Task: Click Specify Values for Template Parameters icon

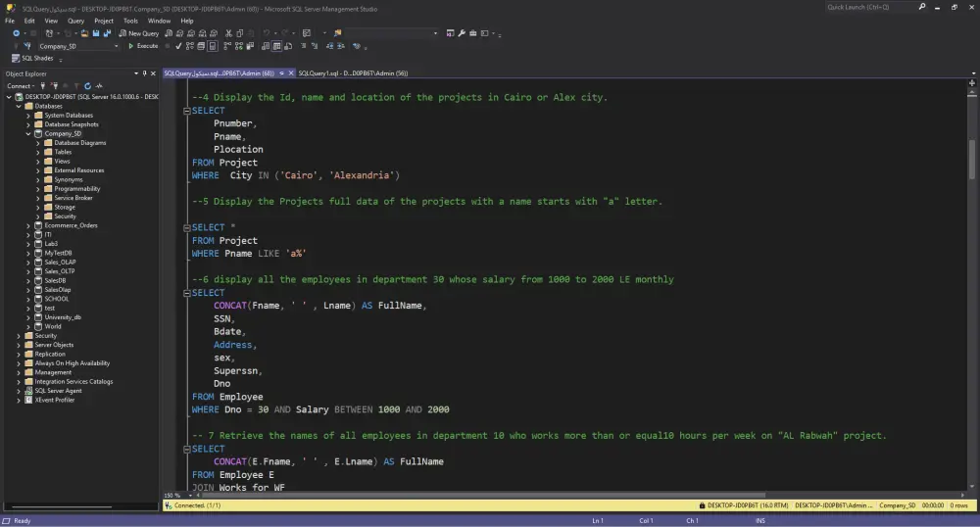Action: 357,46
